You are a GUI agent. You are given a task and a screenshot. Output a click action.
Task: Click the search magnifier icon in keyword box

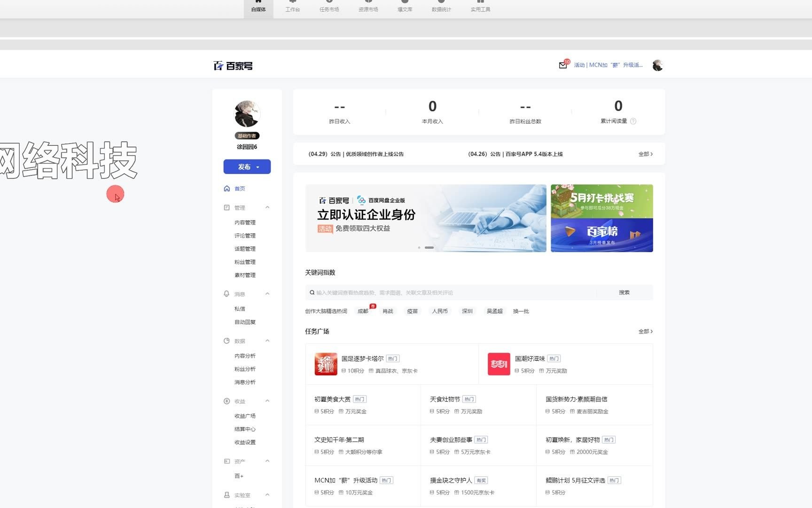312,293
